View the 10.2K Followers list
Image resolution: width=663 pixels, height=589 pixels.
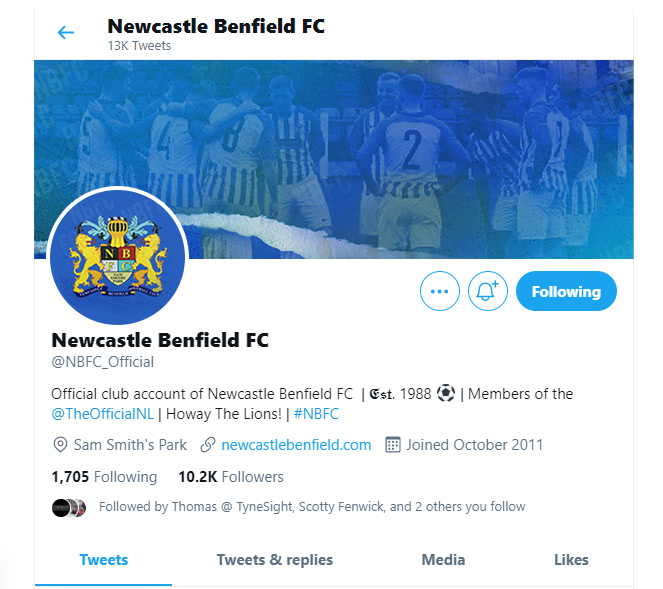(231, 477)
